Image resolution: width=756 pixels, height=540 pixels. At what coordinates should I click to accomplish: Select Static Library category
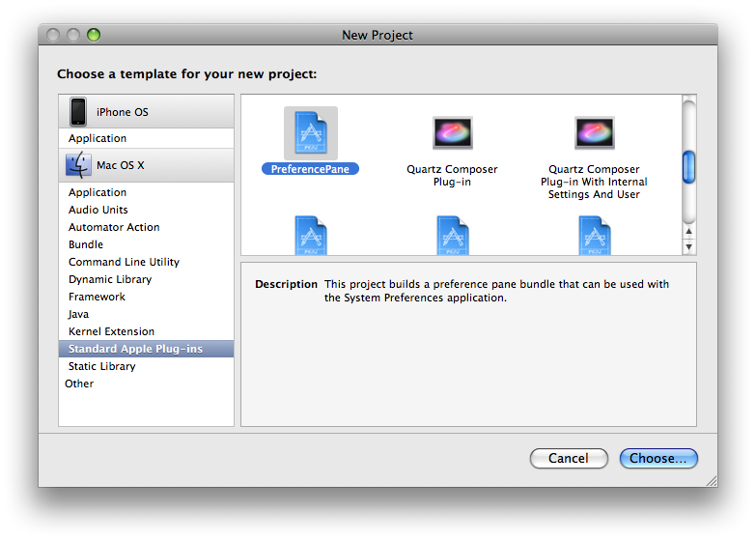tap(146, 366)
